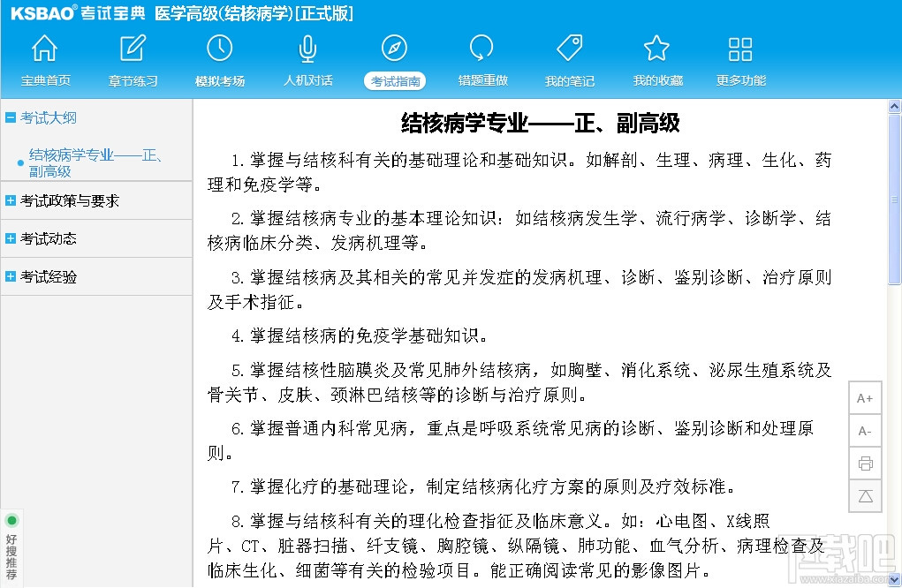The height and width of the screenshot is (588, 902).
Task: Open the 我的收藏 star icon
Action: pyautogui.click(x=656, y=48)
